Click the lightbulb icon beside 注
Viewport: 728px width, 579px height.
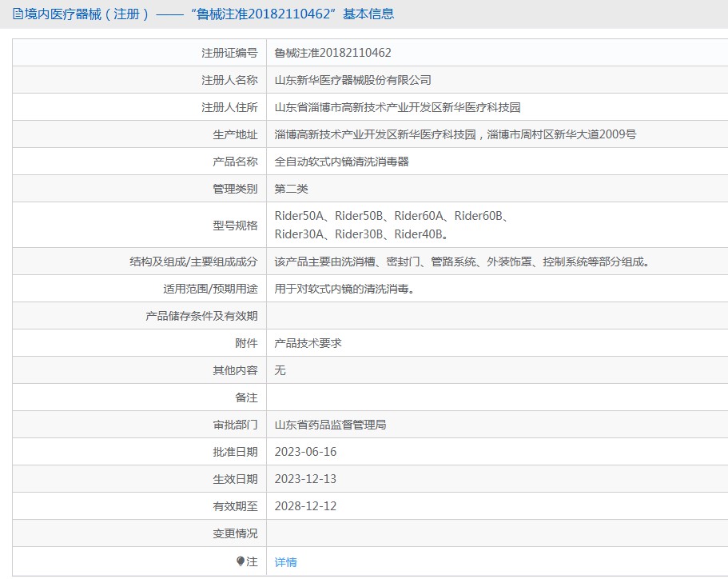coord(240,561)
